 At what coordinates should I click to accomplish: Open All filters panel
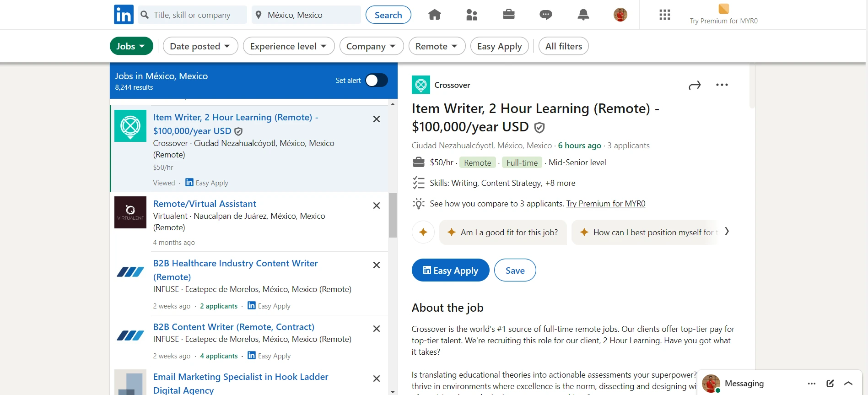tap(564, 46)
